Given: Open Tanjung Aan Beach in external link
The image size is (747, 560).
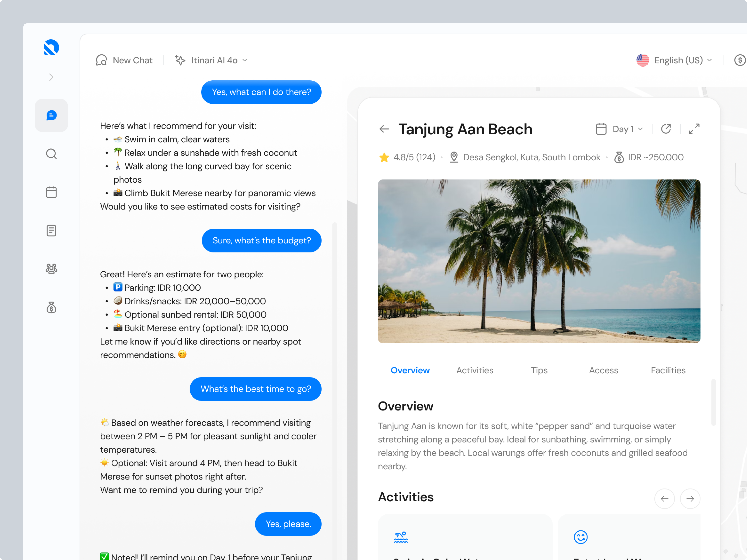Looking at the screenshot, I should pos(666,129).
